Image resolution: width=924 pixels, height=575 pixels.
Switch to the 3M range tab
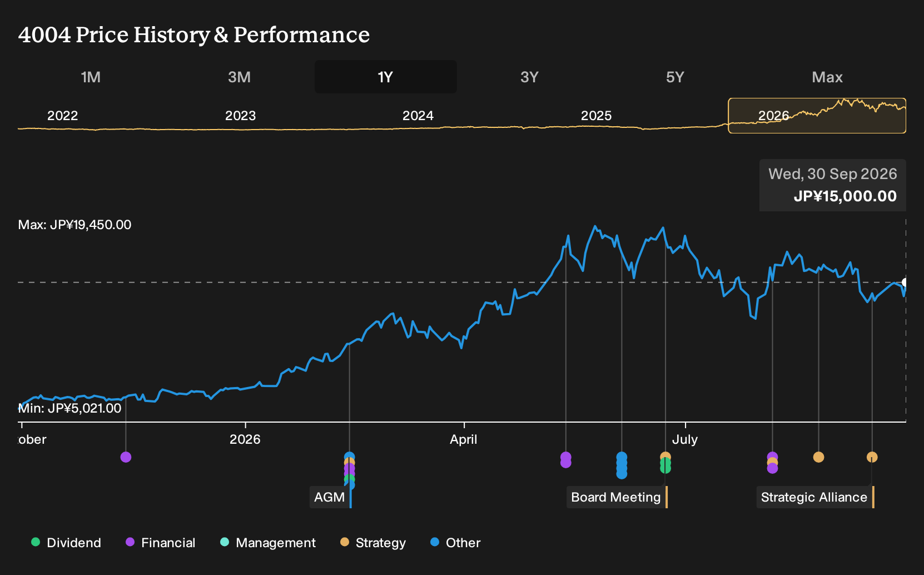pos(239,77)
